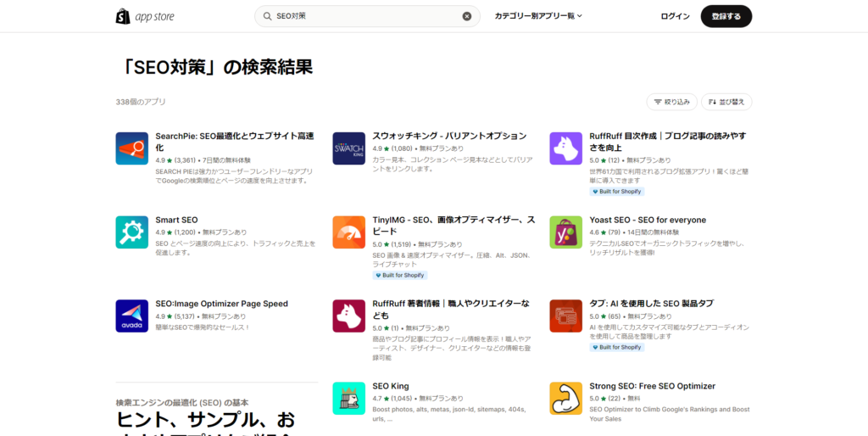The image size is (868, 436).
Task: Open the 並び替え sort button
Action: 726,102
